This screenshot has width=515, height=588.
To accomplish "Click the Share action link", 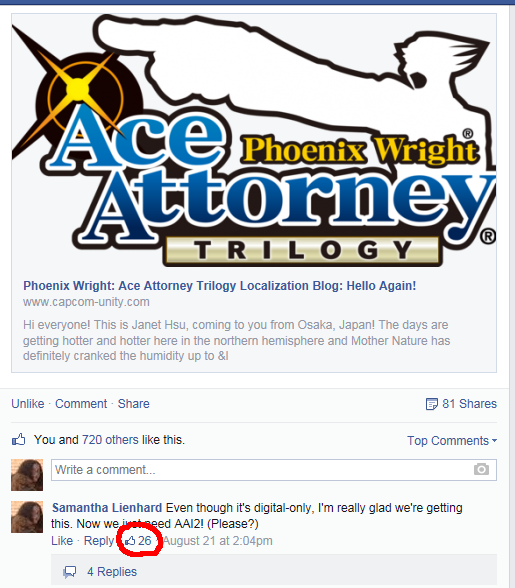I will click(x=134, y=404).
